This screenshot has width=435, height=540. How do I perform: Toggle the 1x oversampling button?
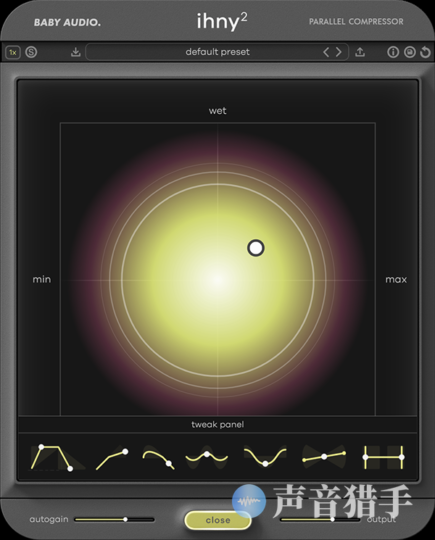[x=13, y=52]
